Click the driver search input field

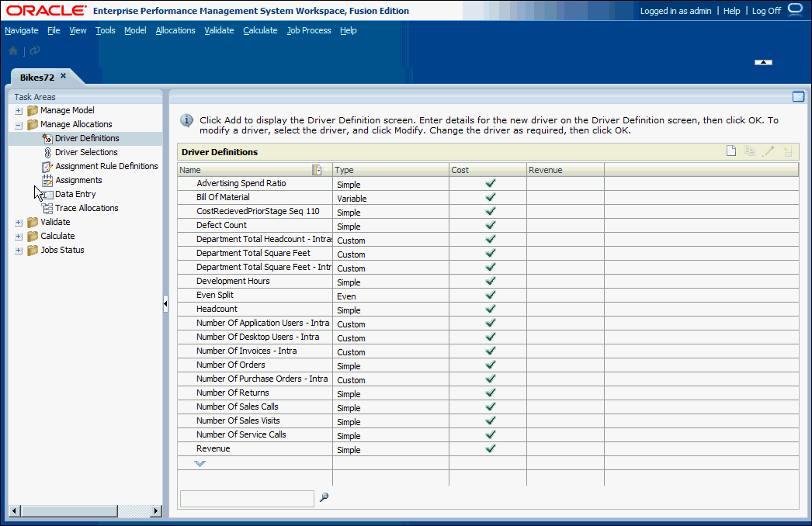pyautogui.click(x=247, y=498)
